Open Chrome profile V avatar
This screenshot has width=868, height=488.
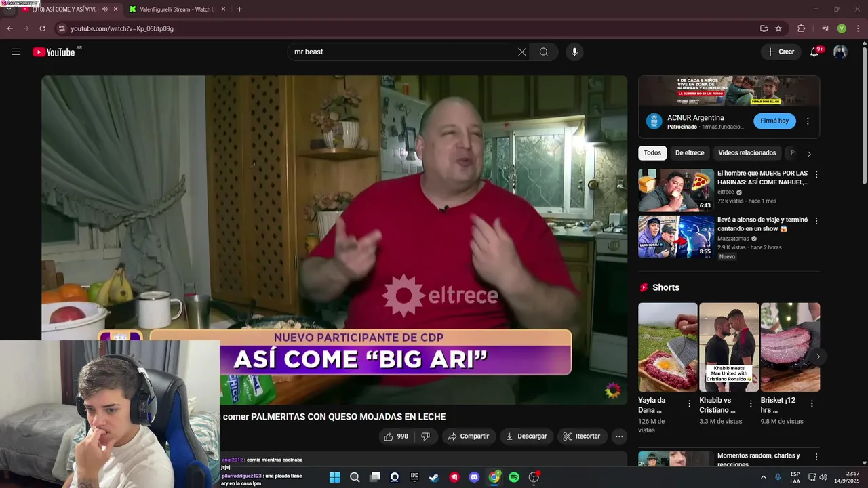point(842,28)
